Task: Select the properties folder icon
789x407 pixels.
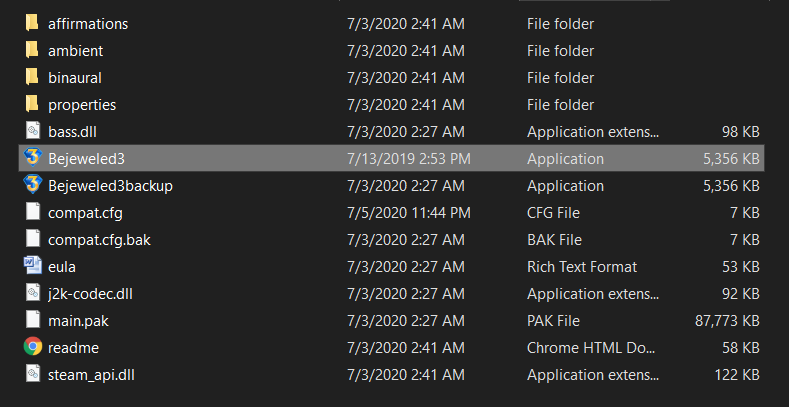Action: [32, 104]
